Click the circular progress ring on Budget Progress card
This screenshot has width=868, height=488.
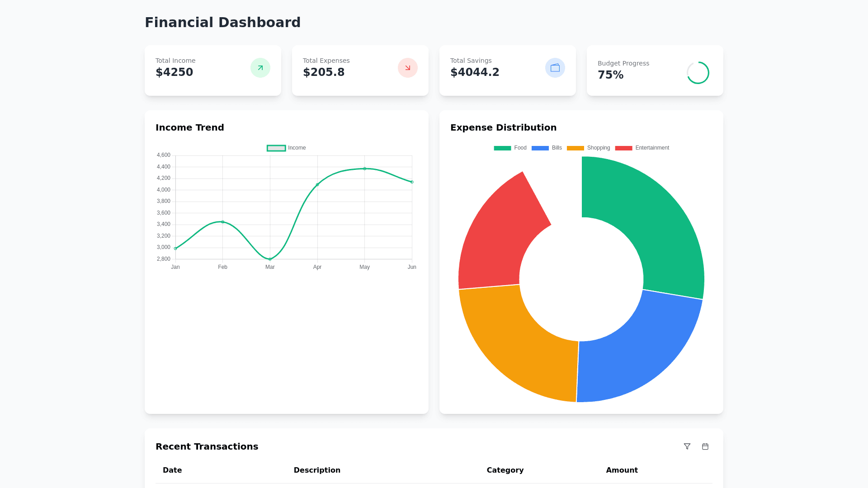coord(698,72)
